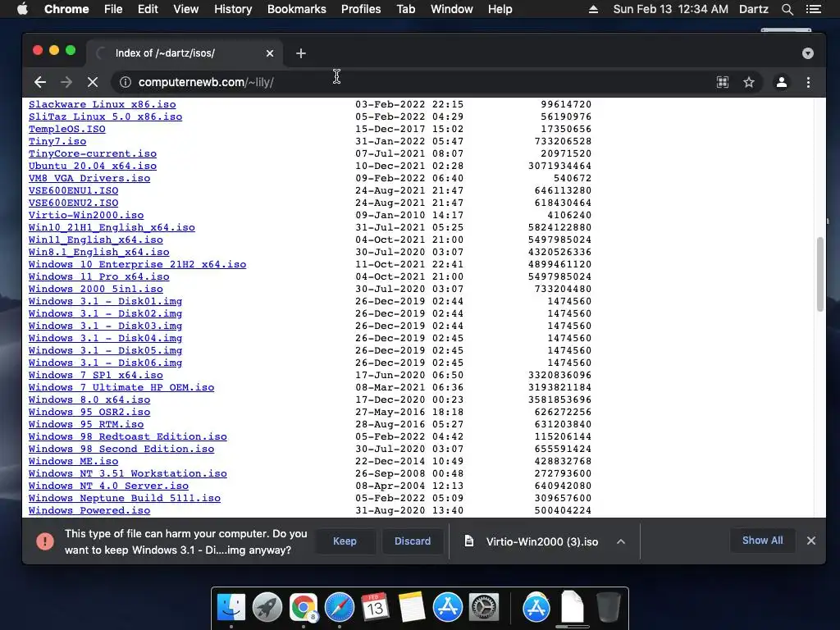The width and height of the screenshot is (840, 630).
Task: Click VSE600ENU1.ISO link
Action: click(73, 190)
